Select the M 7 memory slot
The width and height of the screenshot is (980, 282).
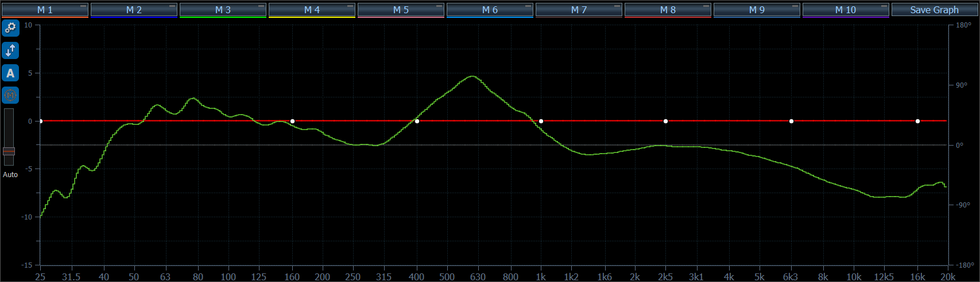click(x=578, y=10)
